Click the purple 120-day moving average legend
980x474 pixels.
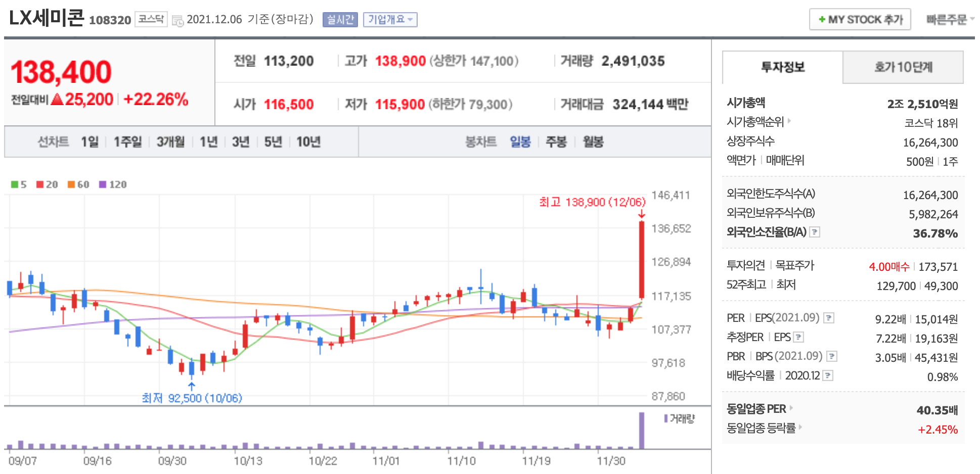click(113, 184)
